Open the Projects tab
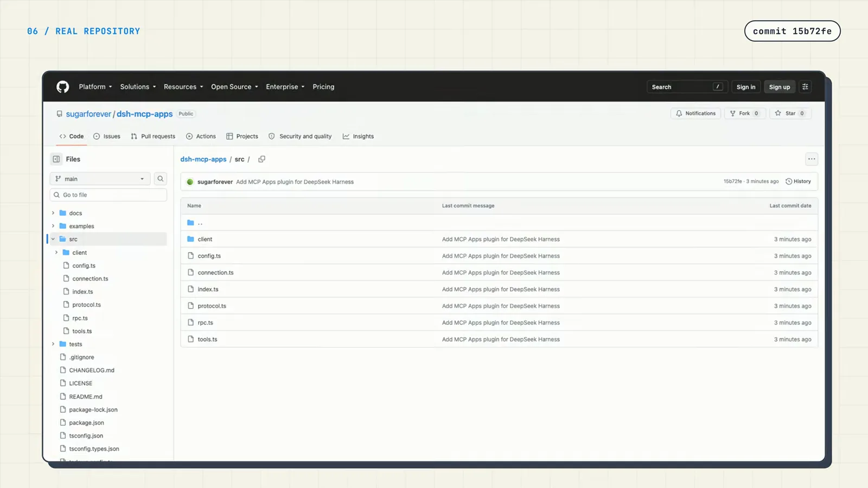The width and height of the screenshot is (868, 488). (x=242, y=137)
